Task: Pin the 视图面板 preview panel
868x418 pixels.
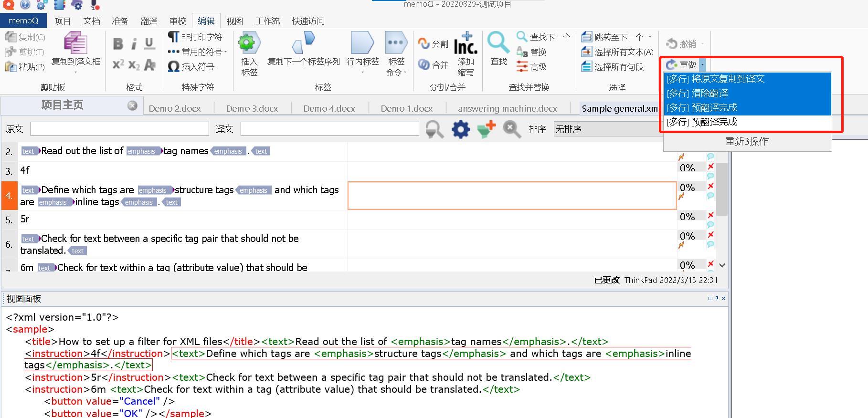Action: (x=717, y=298)
